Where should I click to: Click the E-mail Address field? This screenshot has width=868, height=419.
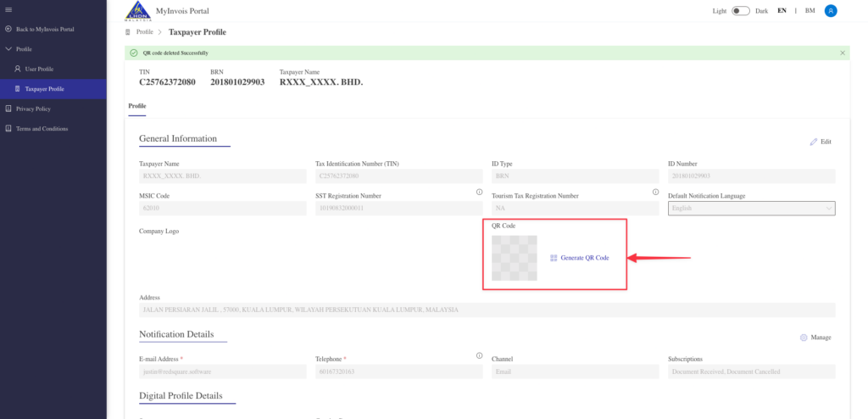click(x=223, y=372)
